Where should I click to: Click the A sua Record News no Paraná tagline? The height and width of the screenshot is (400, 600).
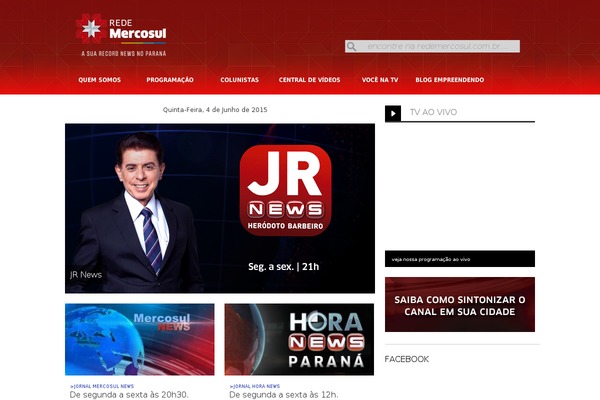(x=124, y=54)
